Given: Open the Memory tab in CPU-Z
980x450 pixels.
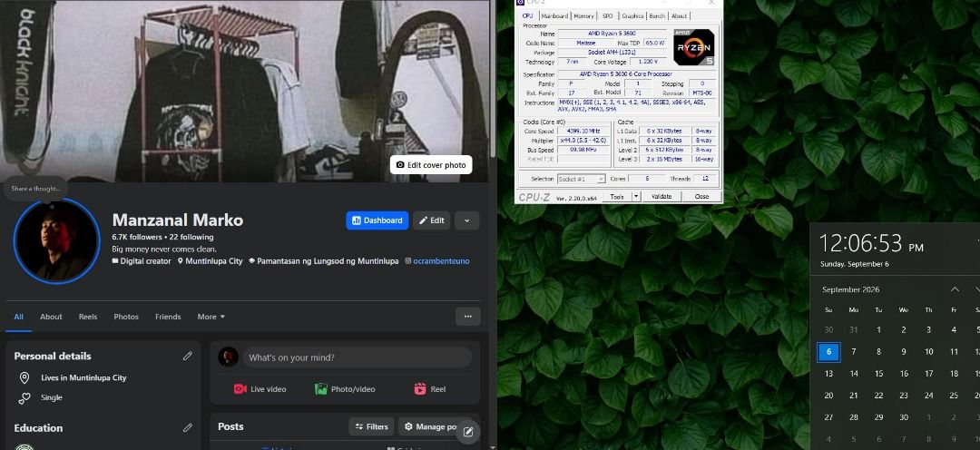Looking at the screenshot, I should [583, 15].
